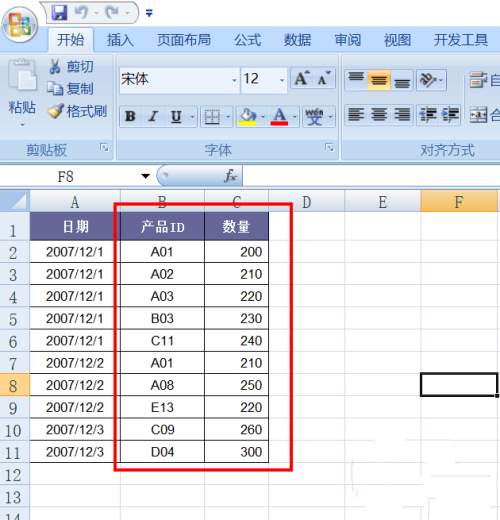This screenshot has width=500, height=520.
Task: Open the 公式 ribbon tab
Action: point(247,40)
